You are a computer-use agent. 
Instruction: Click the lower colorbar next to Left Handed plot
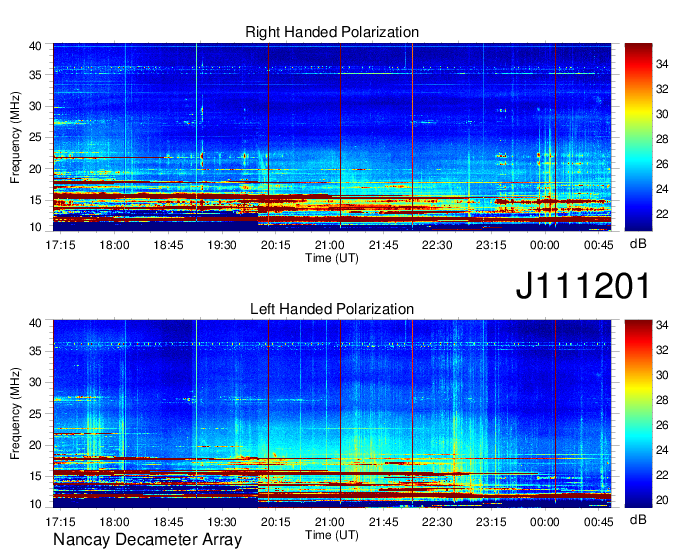638,414
